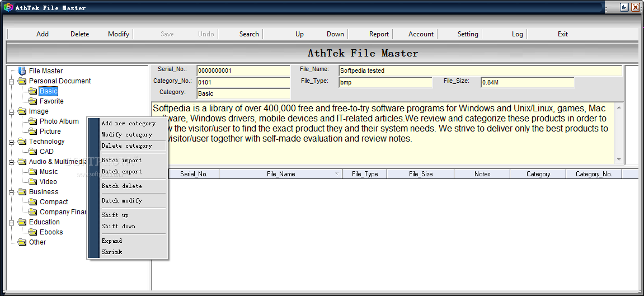Click the Image folder icon
Screen dimensions: 644x296
[x=22, y=111]
